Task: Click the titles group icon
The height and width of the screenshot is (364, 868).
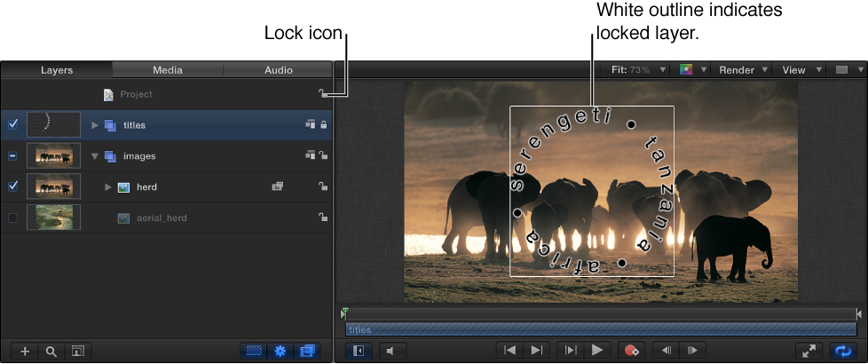Action: [110, 125]
